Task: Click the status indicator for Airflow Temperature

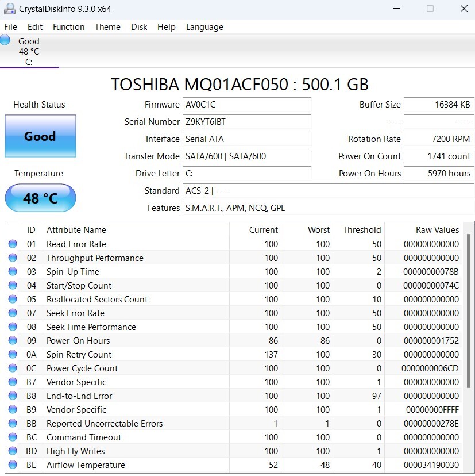Action: coord(13,465)
